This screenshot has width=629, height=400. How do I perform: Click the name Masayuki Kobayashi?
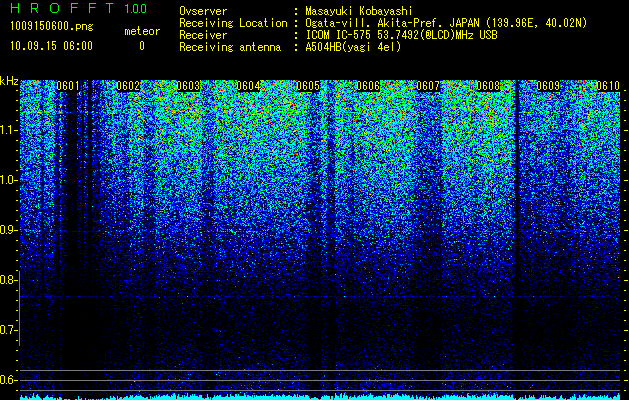(359, 11)
